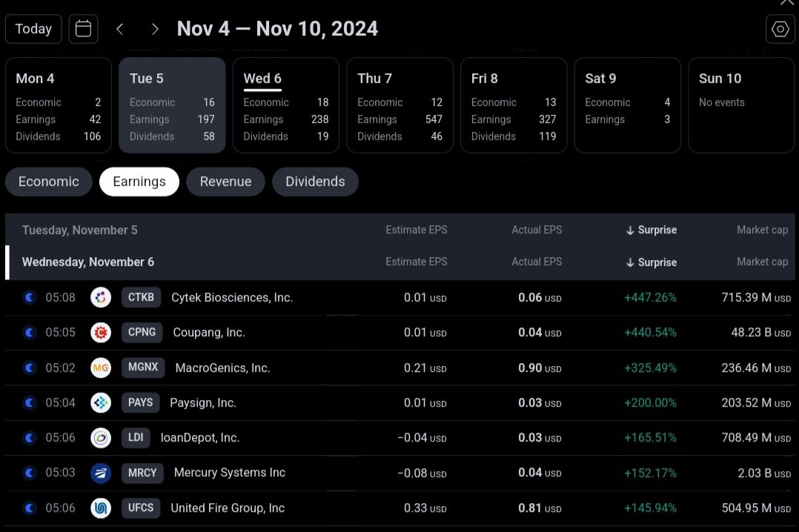Click the loanDepot company logo

(x=101, y=438)
